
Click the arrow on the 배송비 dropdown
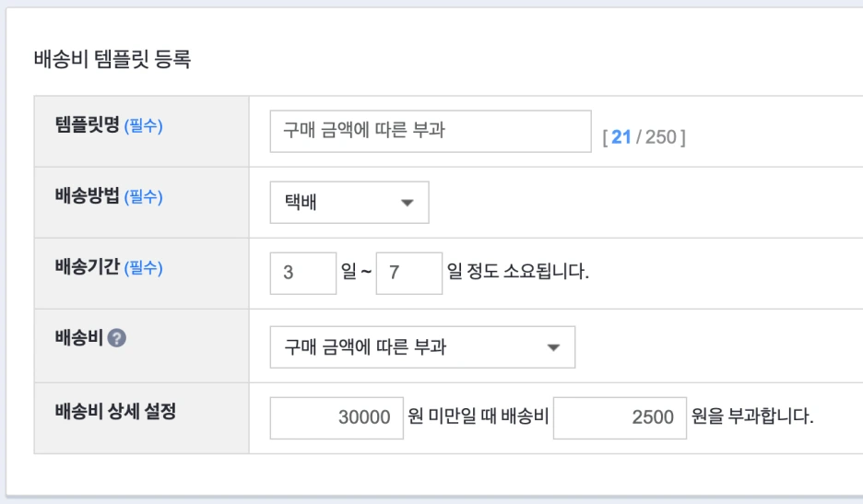(553, 347)
